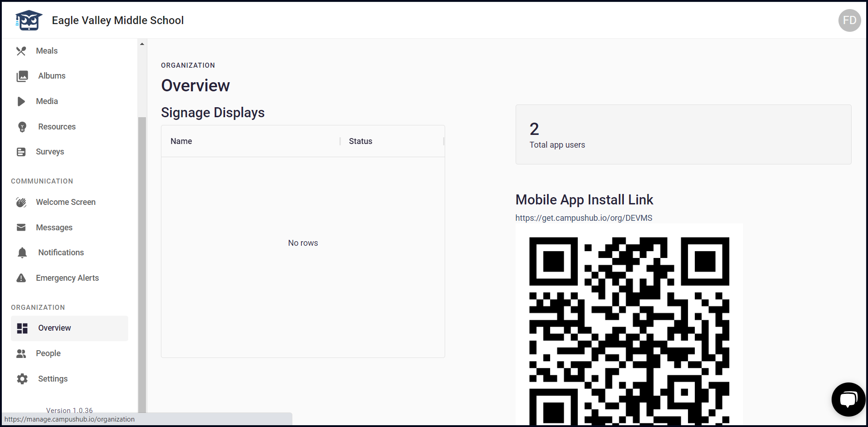The width and height of the screenshot is (868, 427).
Task: Click the Meals fork and knife icon
Action: coord(21,51)
